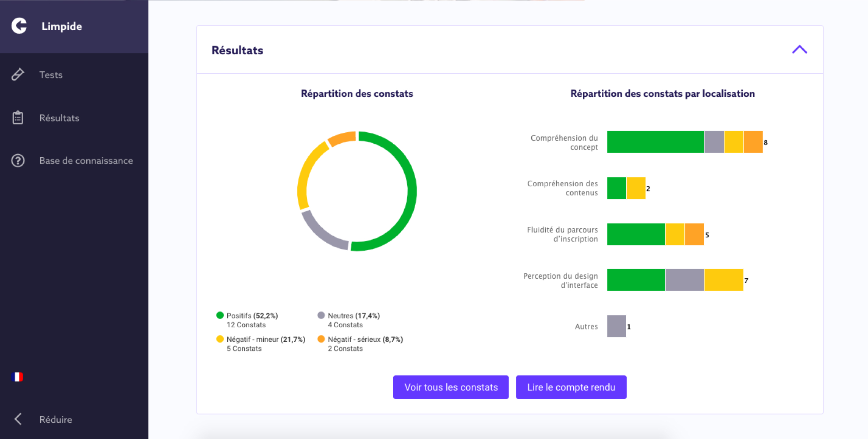
Task: Click the Tests test-tube icon
Action: (18, 74)
